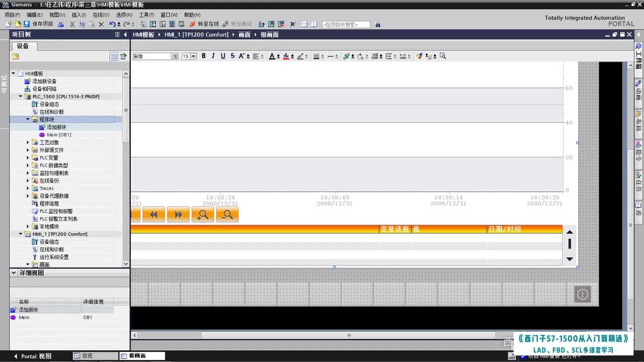Open the 根画面 taskbar tab
This screenshot has height=362, width=644.
142,356
